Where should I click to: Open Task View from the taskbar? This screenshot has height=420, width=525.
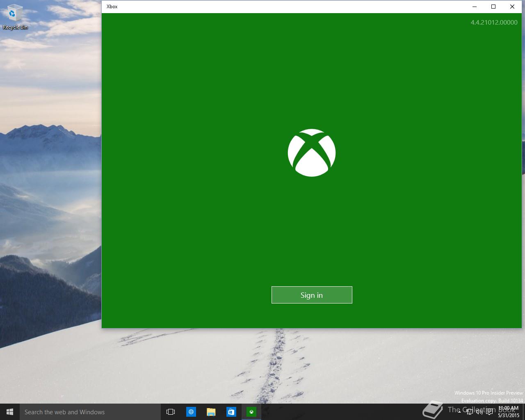tap(171, 412)
